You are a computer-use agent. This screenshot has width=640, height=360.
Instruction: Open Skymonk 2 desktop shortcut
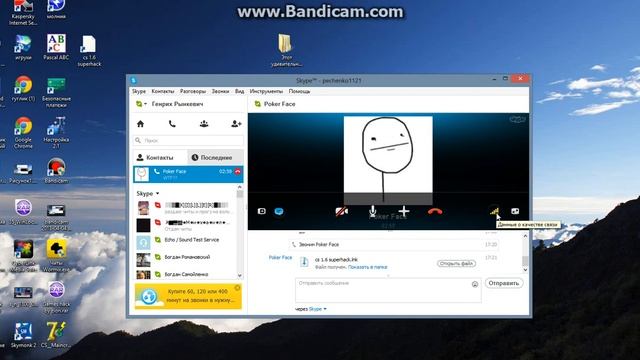click(x=23, y=336)
